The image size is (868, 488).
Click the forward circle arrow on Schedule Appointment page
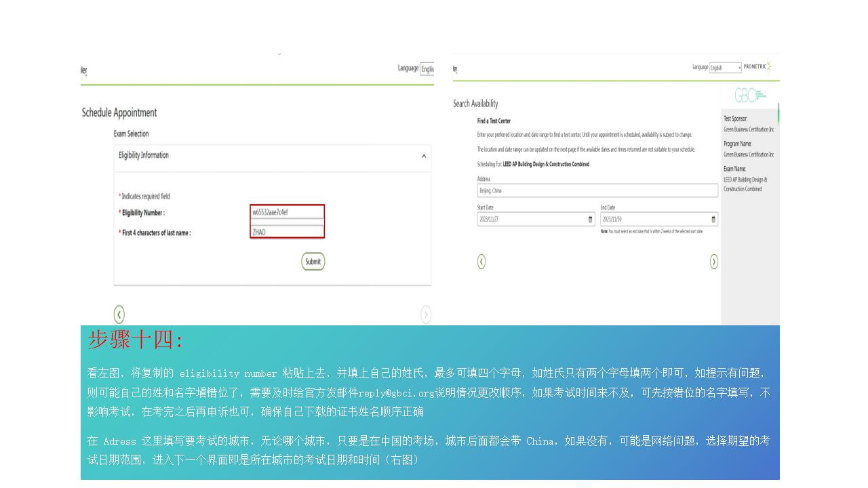click(x=427, y=314)
